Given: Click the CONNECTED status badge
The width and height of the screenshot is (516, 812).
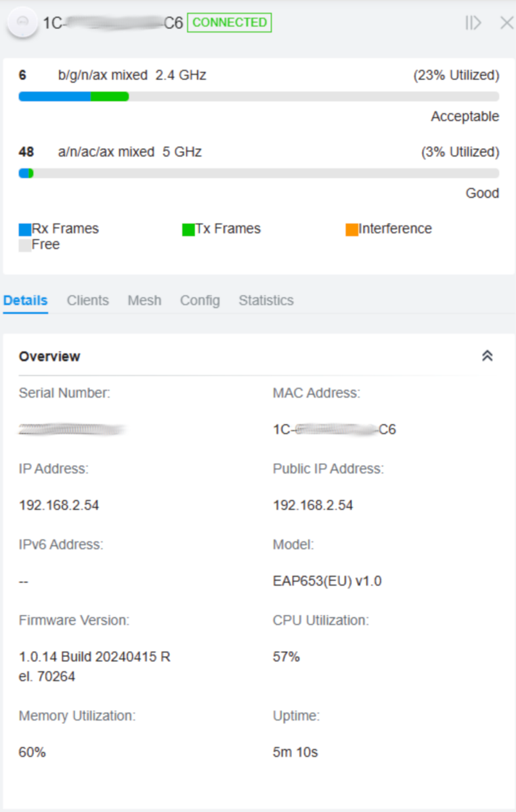Looking at the screenshot, I should [x=230, y=22].
